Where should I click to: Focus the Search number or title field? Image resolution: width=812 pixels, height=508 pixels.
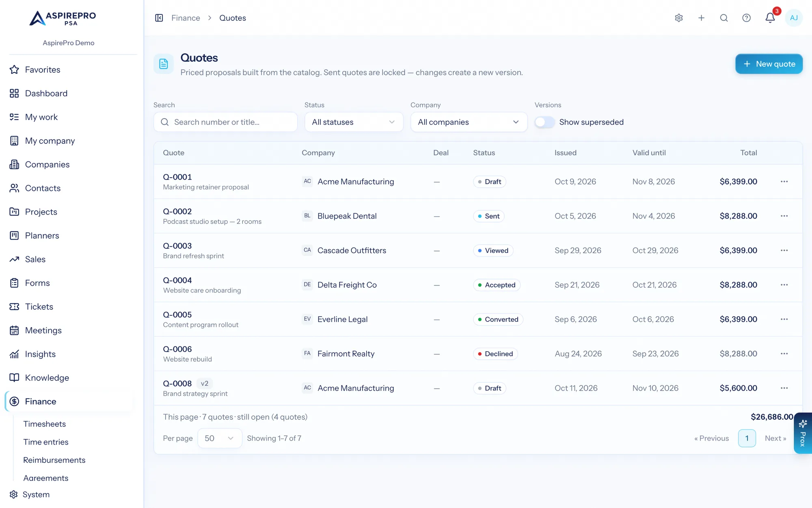[x=225, y=122]
